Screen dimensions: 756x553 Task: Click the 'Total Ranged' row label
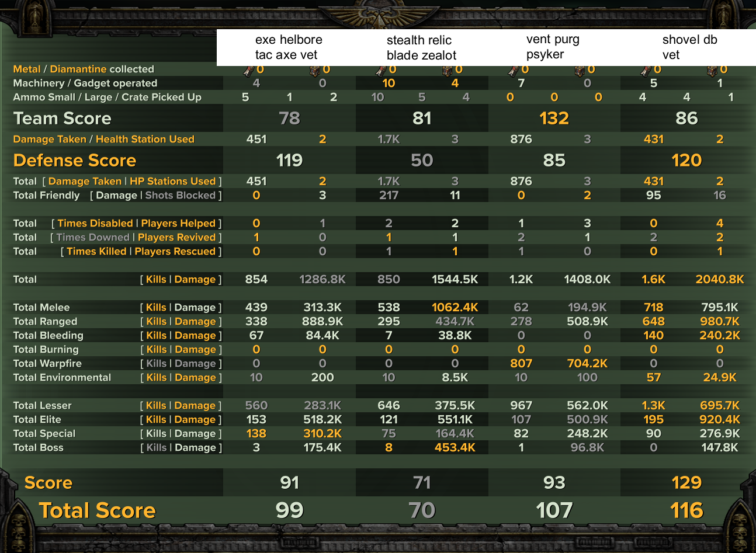[45, 321]
